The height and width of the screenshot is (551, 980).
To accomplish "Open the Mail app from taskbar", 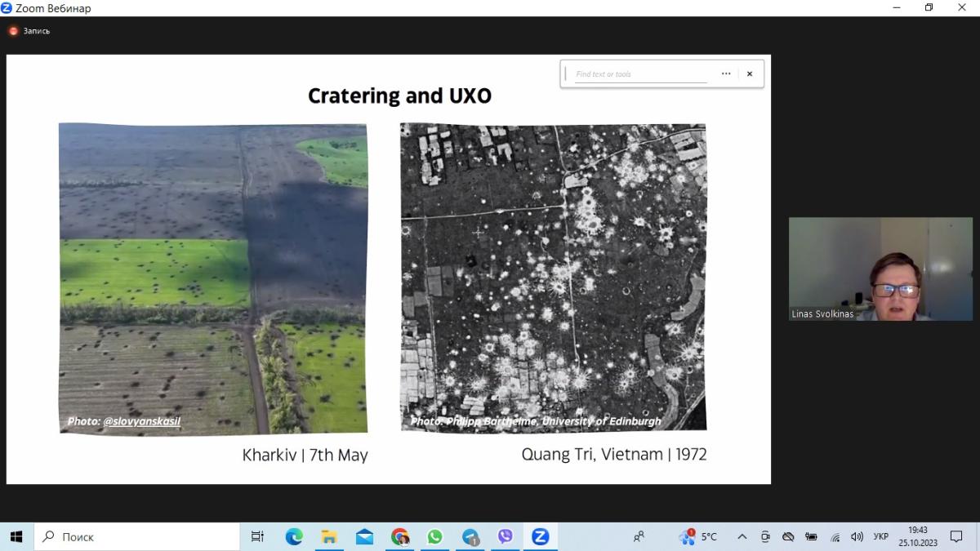I will click(364, 536).
